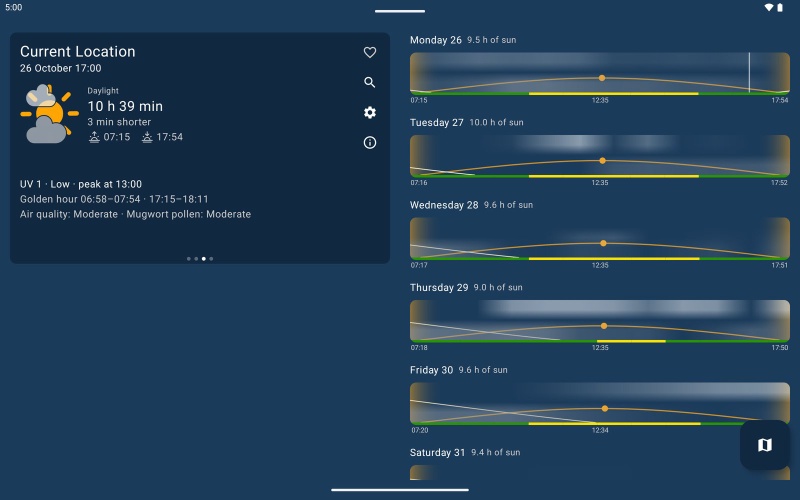Click '10.0 h of sun' on Tuesday

click(496, 122)
